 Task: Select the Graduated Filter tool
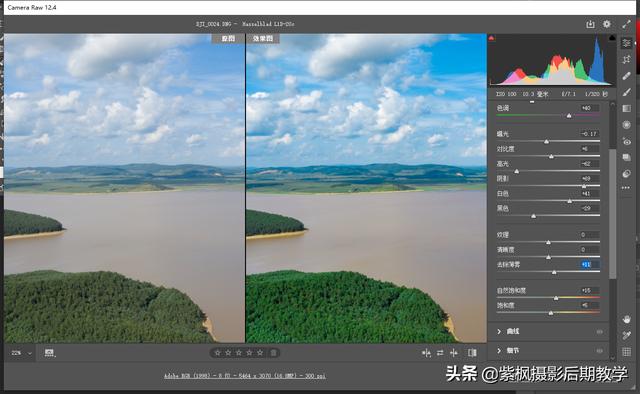pos(627,109)
